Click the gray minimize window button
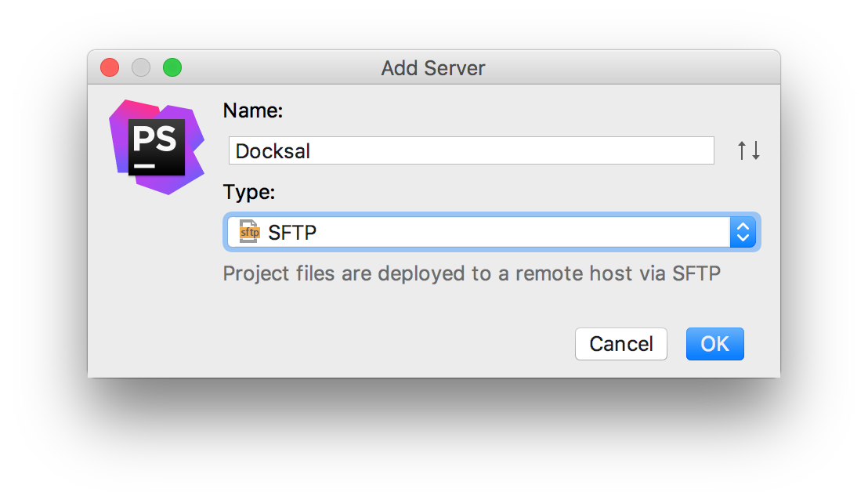 point(141,68)
